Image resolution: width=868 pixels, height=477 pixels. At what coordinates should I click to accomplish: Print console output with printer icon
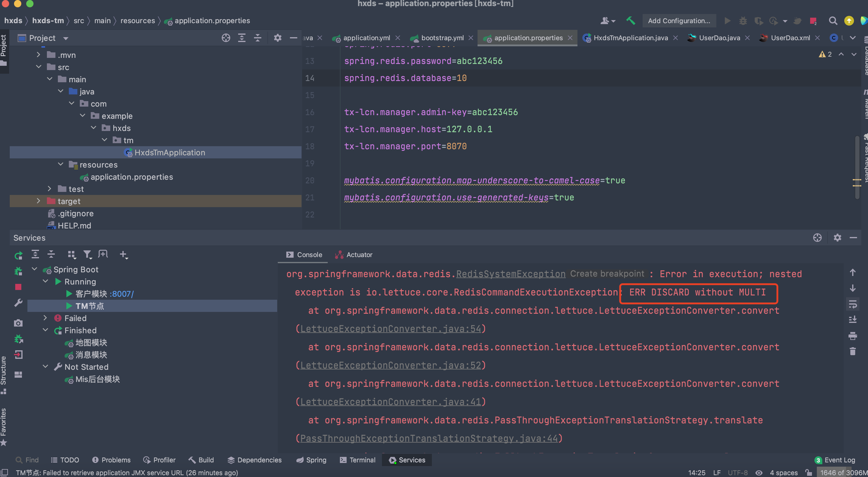coord(852,336)
